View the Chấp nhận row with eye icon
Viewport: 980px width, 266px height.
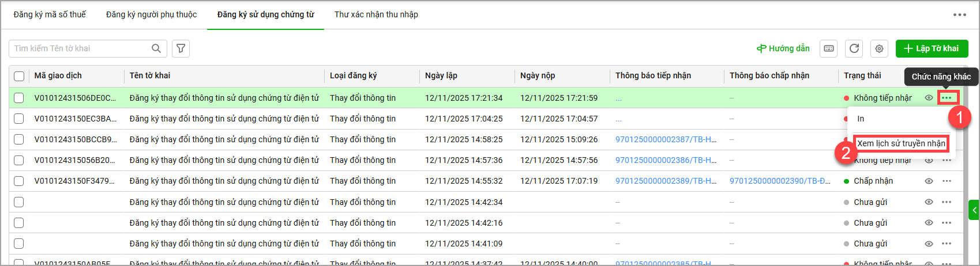(929, 181)
